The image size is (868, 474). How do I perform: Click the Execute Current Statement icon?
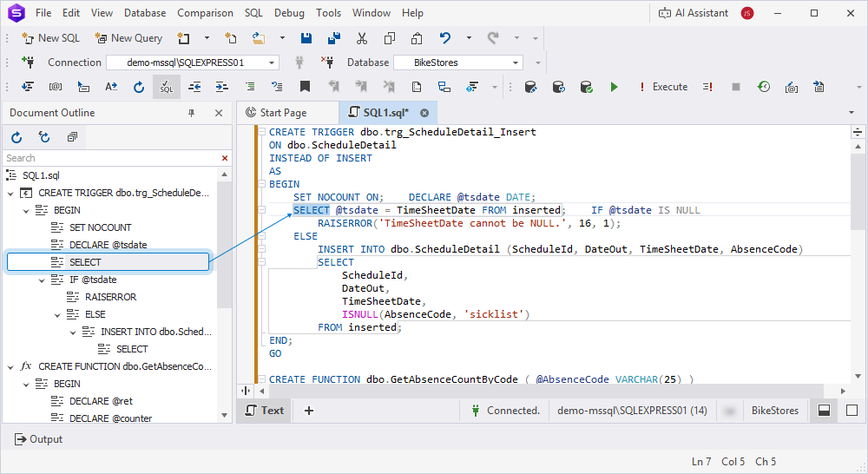(x=707, y=87)
